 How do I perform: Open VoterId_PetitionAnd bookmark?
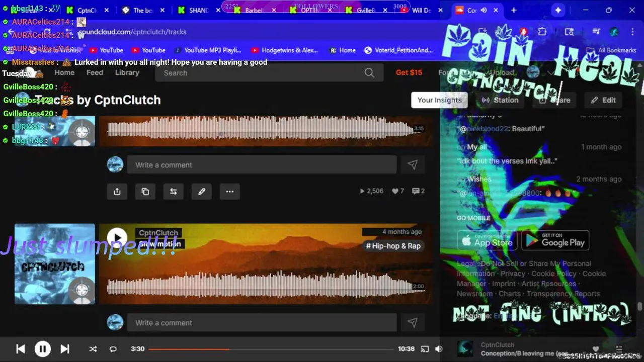398,50
